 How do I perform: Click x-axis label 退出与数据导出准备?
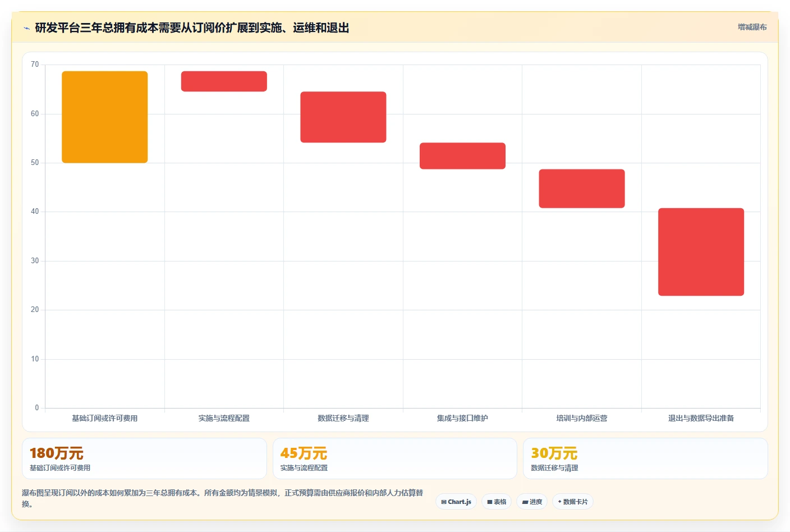[701, 418]
